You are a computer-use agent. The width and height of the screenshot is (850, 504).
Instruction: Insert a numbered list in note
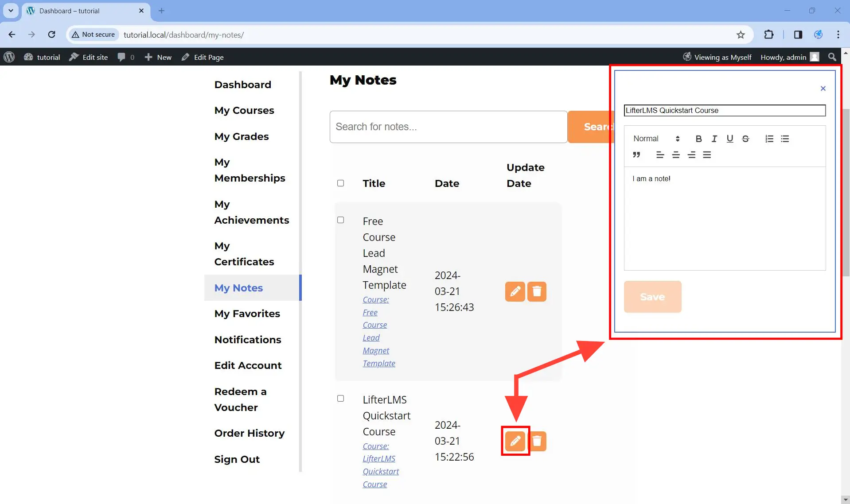point(769,139)
